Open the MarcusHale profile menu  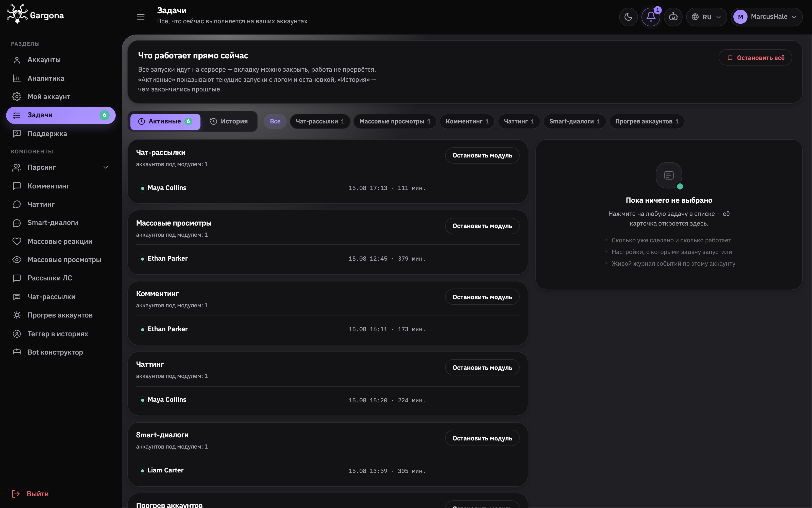click(x=767, y=17)
